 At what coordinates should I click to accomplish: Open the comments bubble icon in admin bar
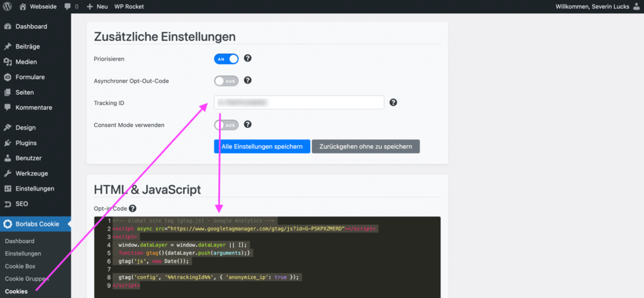(68, 6)
